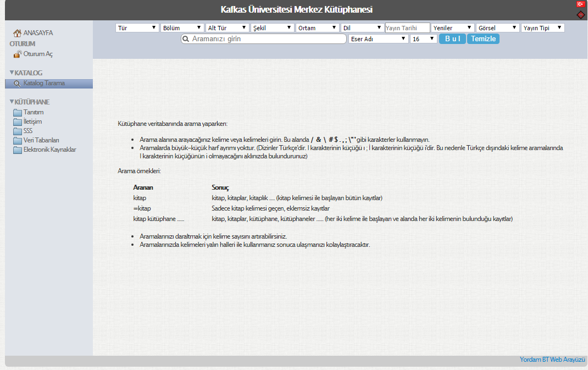The width and height of the screenshot is (588, 370).
Task: Open the İletişim folder icon
Action: coord(18,122)
